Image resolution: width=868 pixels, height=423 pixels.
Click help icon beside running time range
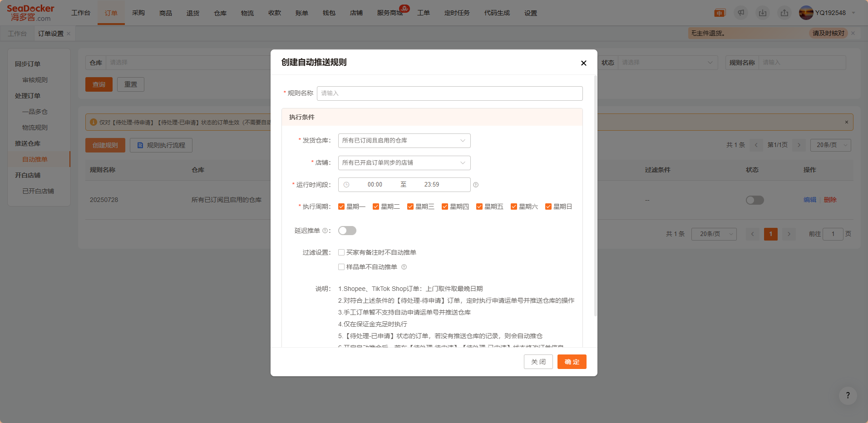pyautogui.click(x=476, y=185)
